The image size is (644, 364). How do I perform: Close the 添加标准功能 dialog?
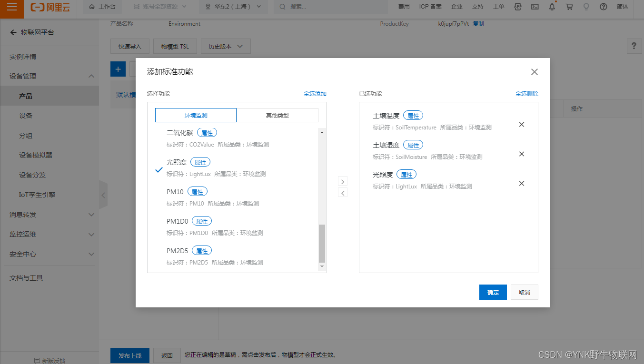click(534, 72)
